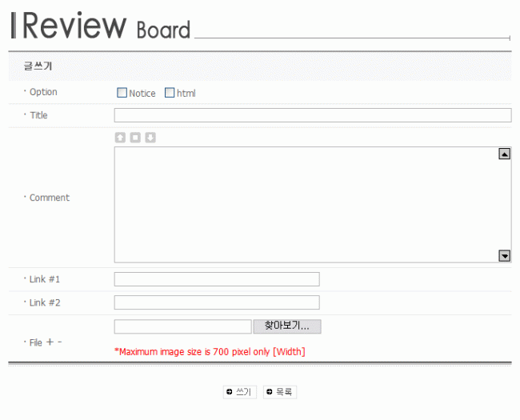
Task: Click the Option label
Action: [43, 92]
